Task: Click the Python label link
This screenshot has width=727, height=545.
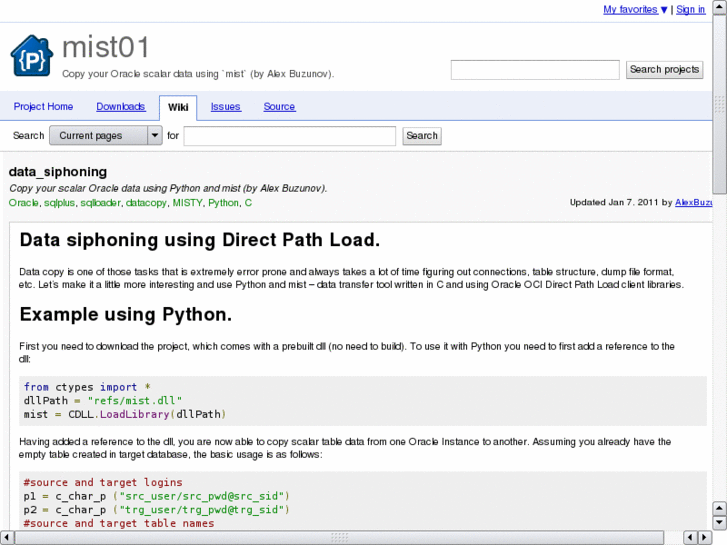Action: pyautogui.click(x=223, y=203)
